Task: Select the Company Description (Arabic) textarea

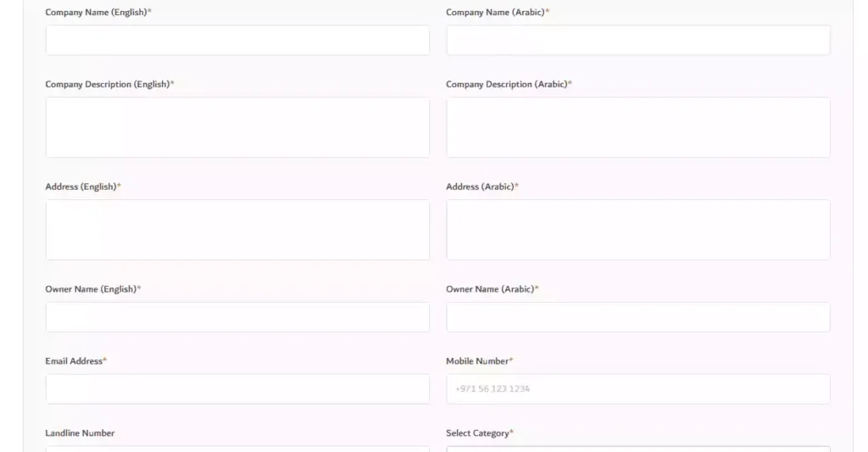Action: [x=637, y=127]
